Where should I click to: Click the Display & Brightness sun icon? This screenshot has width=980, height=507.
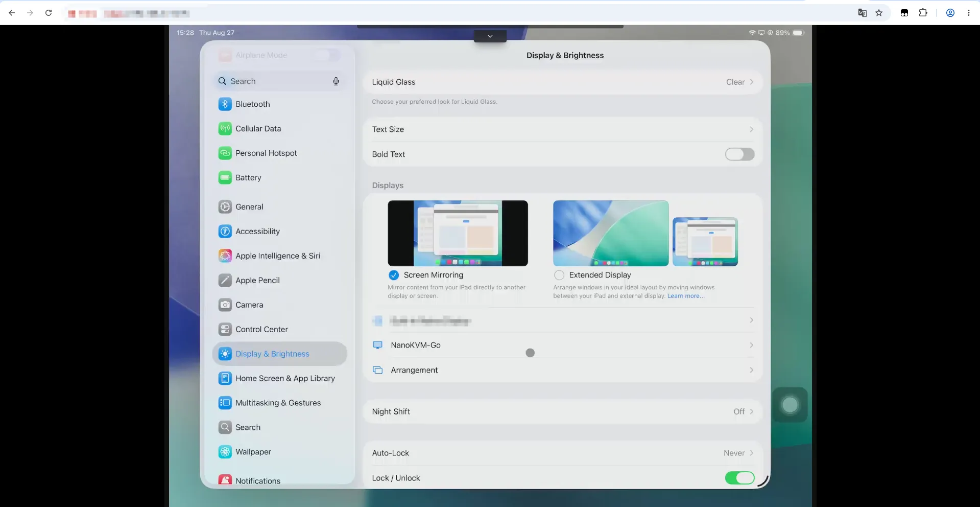pyautogui.click(x=225, y=354)
